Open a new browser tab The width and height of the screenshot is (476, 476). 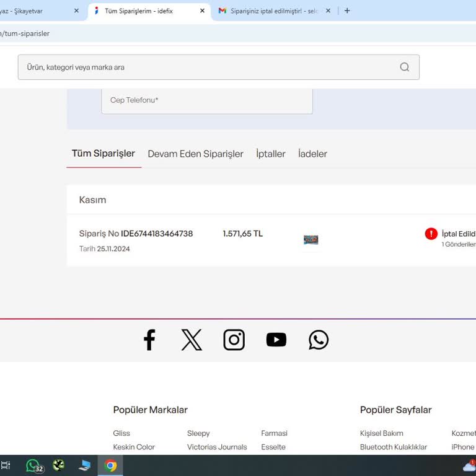347,11
